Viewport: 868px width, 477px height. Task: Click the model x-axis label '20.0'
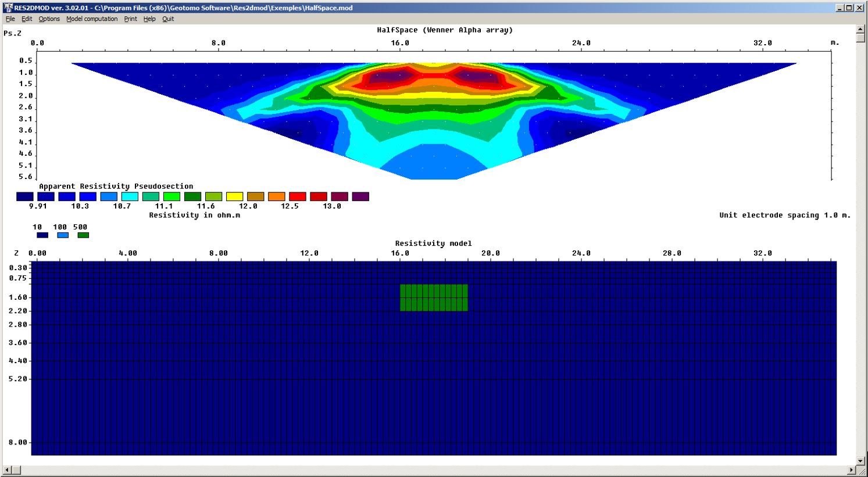click(x=491, y=253)
